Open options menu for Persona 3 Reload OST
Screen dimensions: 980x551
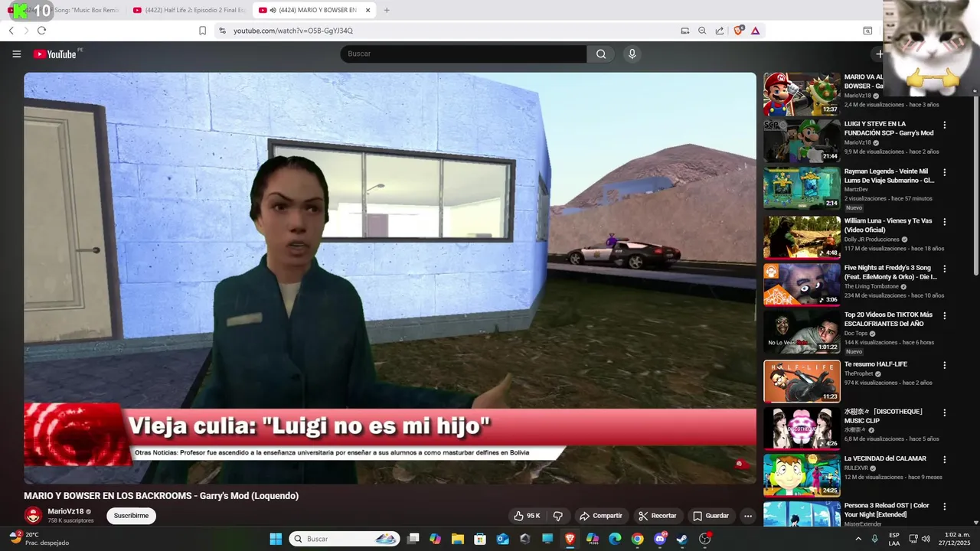point(944,507)
